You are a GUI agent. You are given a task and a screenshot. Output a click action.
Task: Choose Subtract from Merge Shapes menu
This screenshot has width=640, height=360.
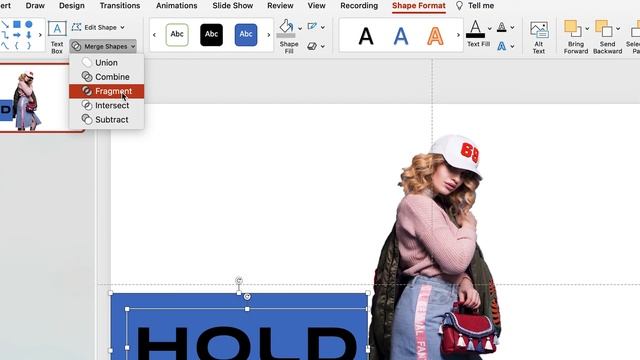[107, 120]
